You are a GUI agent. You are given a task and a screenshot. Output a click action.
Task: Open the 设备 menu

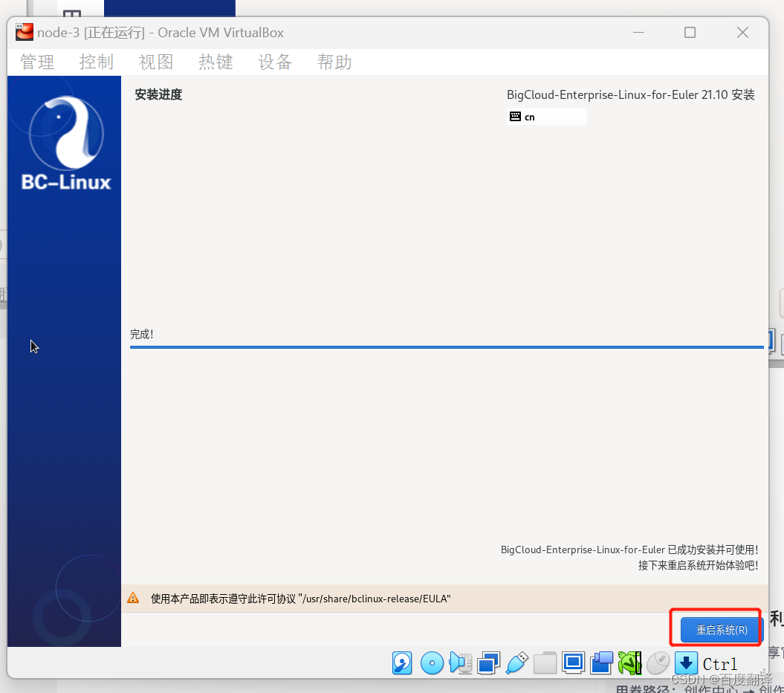[x=274, y=62]
